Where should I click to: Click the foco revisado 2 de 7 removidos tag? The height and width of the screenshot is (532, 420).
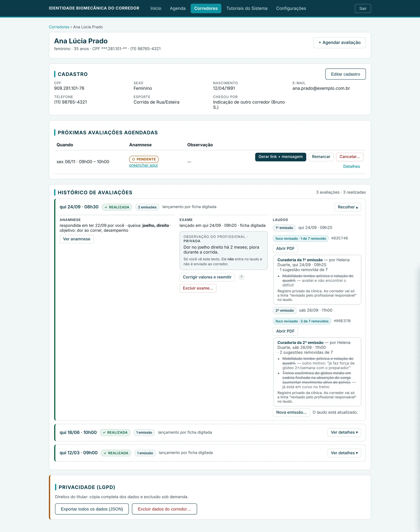(302, 321)
